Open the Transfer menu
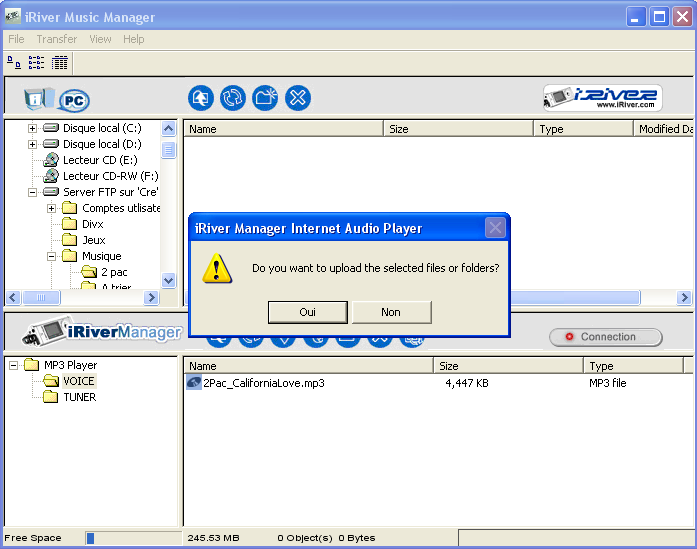This screenshot has height=549, width=697. pos(57,39)
